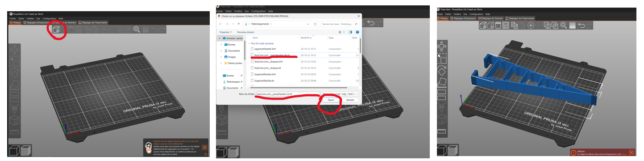Open Configuration menu in empty-plate window
The height and width of the screenshot is (161, 644).
tap(49, 18)
